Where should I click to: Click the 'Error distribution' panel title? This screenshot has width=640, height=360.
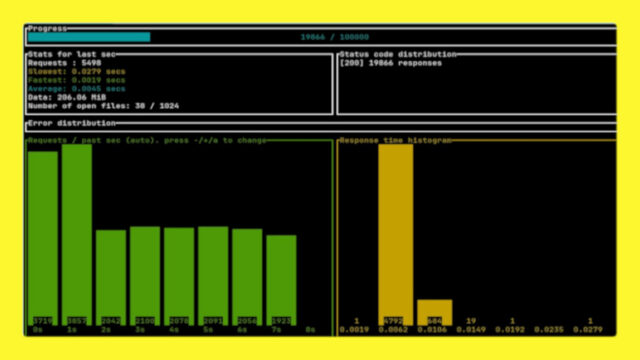coord(72,123)
